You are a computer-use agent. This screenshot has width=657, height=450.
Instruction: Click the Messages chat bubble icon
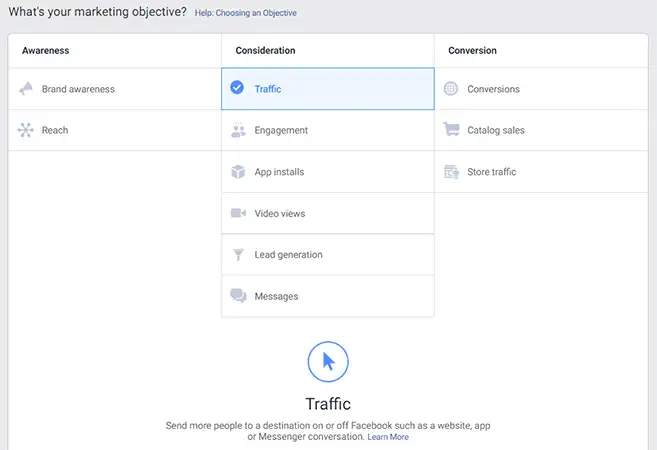tap(238, 296)
